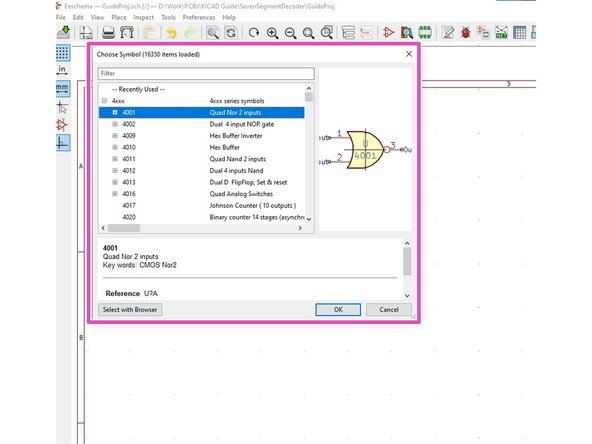Screen dimensions: 592x444
Task: Open the Place menu
Action: click(x=119, y=17)
